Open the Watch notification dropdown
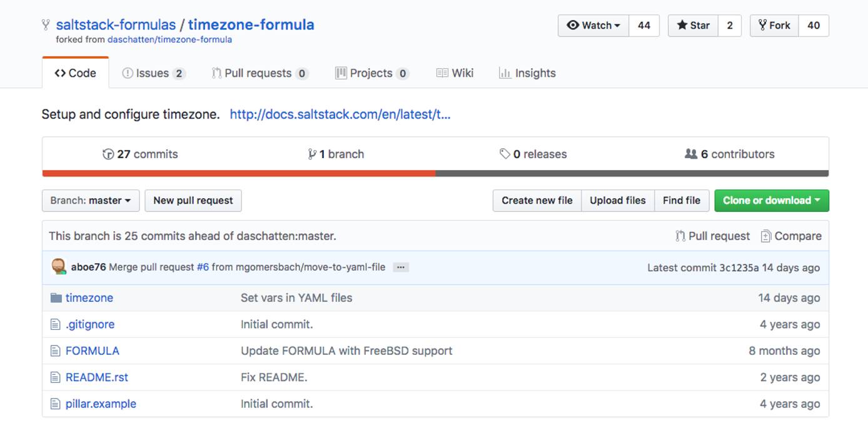The image size is (868, 423). [593, 26]
